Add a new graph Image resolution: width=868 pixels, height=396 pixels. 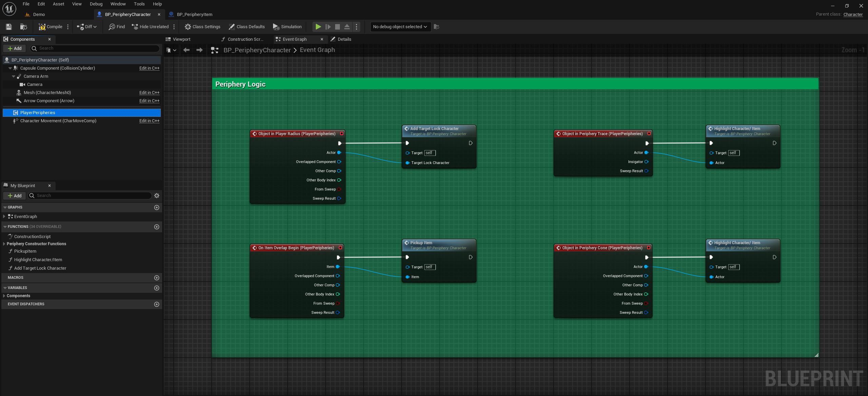click(157, 208)
